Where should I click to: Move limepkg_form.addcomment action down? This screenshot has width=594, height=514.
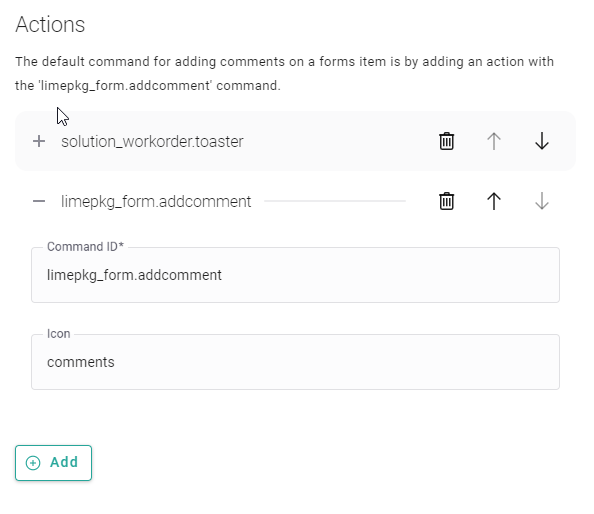tap(542, 201)
